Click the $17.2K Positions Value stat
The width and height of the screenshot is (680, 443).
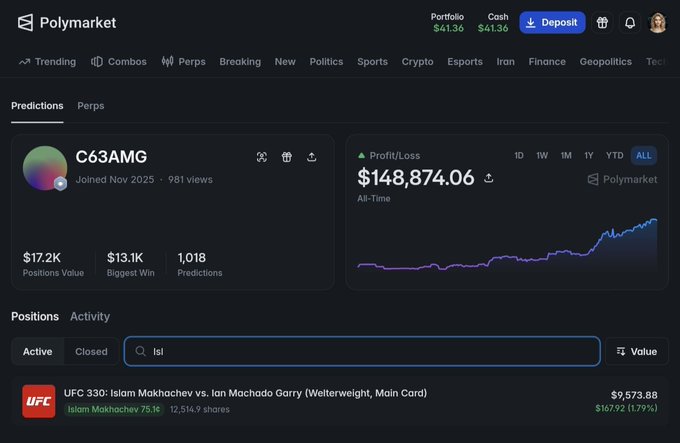click(x=53, y=264)
